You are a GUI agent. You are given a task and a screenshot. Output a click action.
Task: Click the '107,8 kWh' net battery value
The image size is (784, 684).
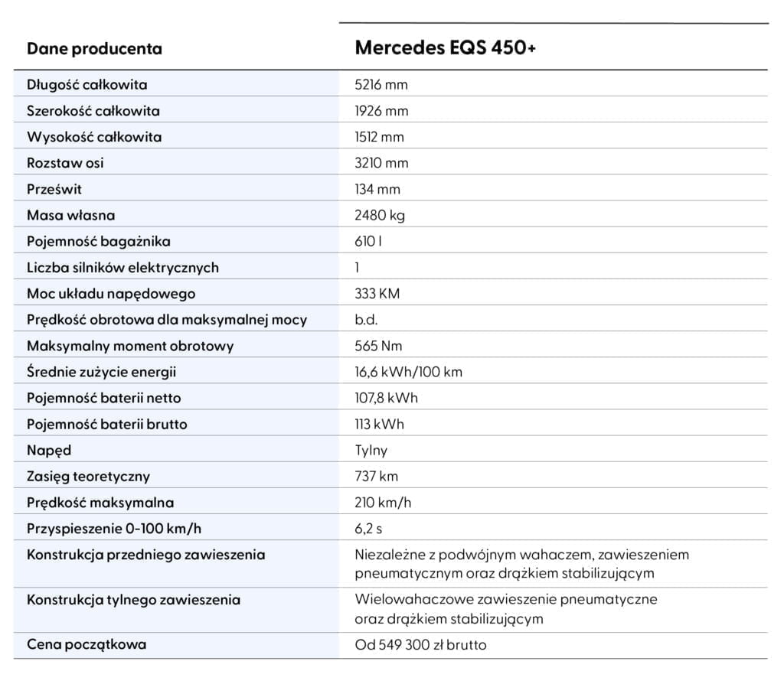click(386, 398)
